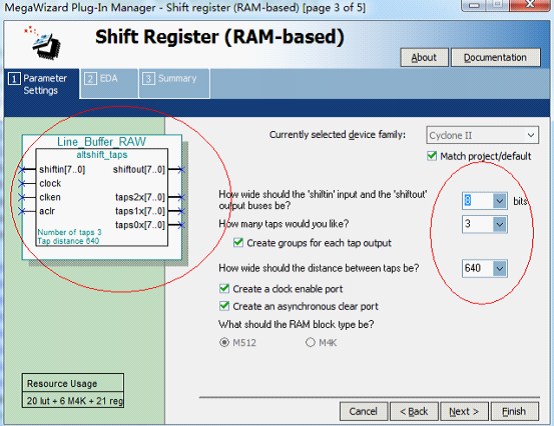Click the MegaWizard chip logo icon

[43, 43]
